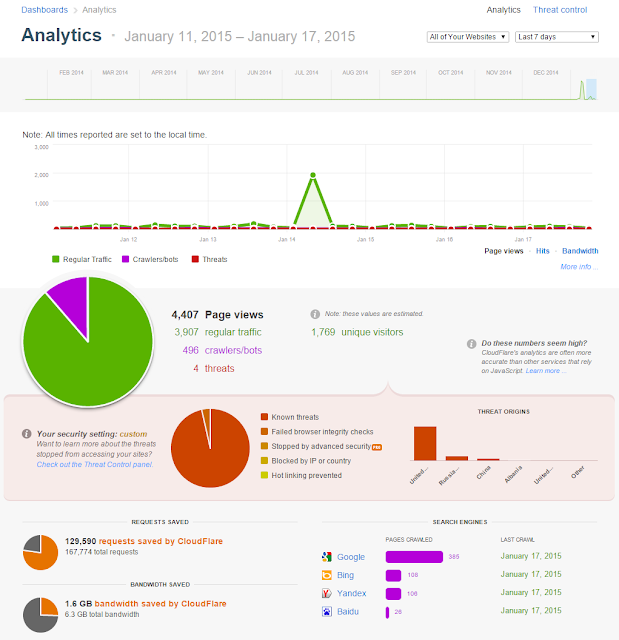Open the Baidu search engine link
The height and width of the screenshot is (640, 619).
pos(348,611)
